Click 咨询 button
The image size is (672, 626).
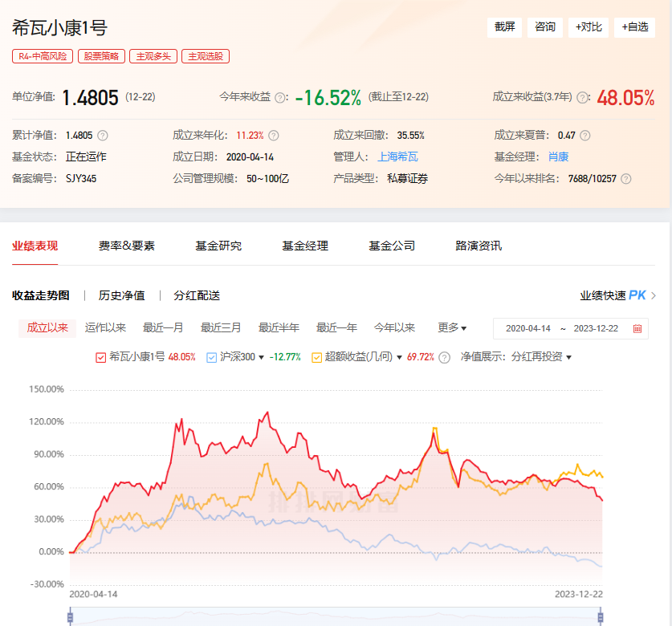544,27
